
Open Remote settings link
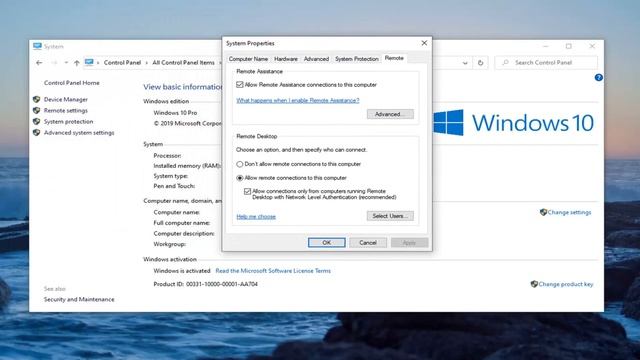(x=66, y=110)
